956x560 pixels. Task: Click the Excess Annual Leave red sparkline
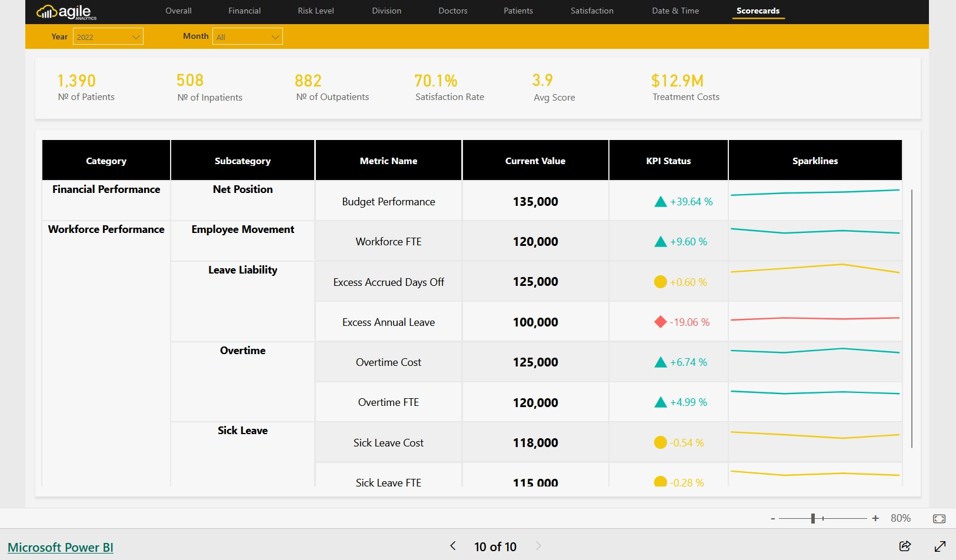click(x=815, y=318)
